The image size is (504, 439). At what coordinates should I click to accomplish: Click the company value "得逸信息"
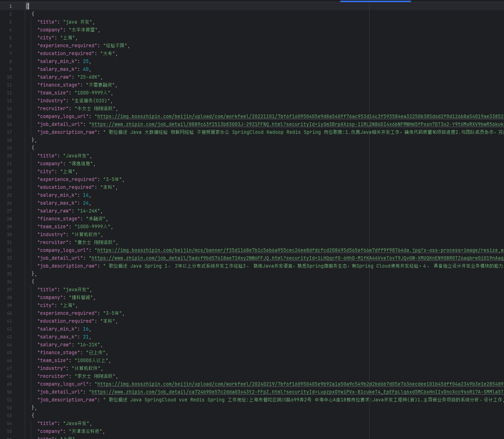click(x=80, y=164)
